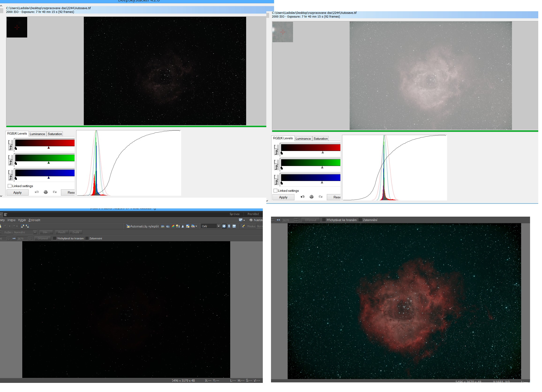Open the dropdown arrow next to the monitor icon
542x392 pixels.
pos(244,220)
